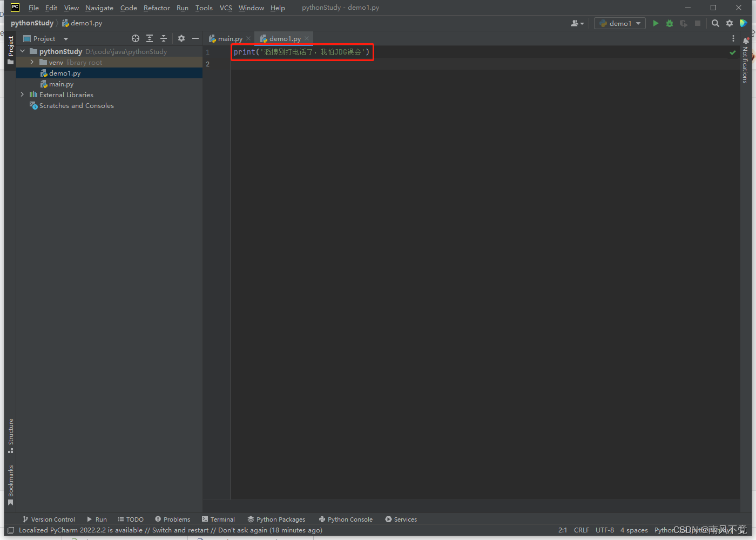Open Notifications side panel
The image size is (756, 540).
(745, 61)
